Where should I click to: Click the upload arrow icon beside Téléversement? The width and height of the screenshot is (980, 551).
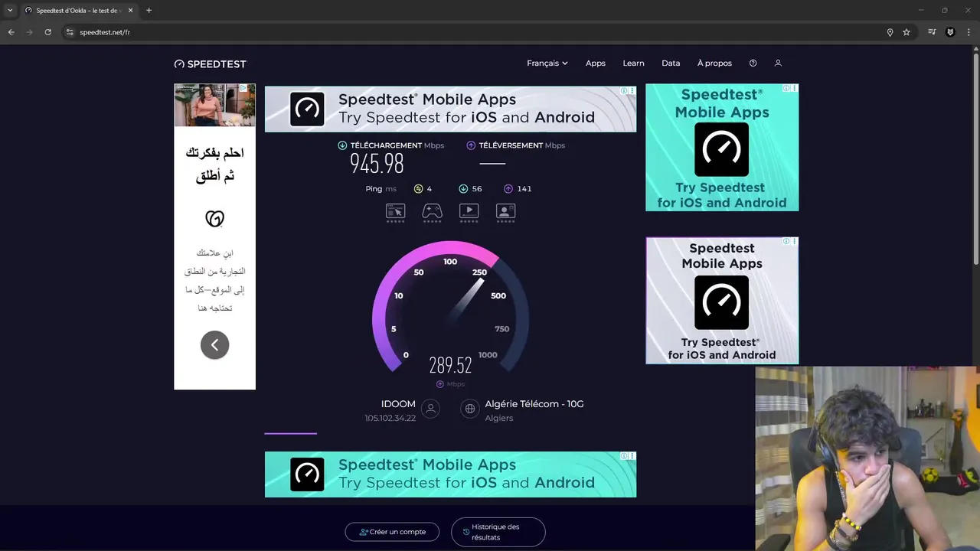(472, 145)
